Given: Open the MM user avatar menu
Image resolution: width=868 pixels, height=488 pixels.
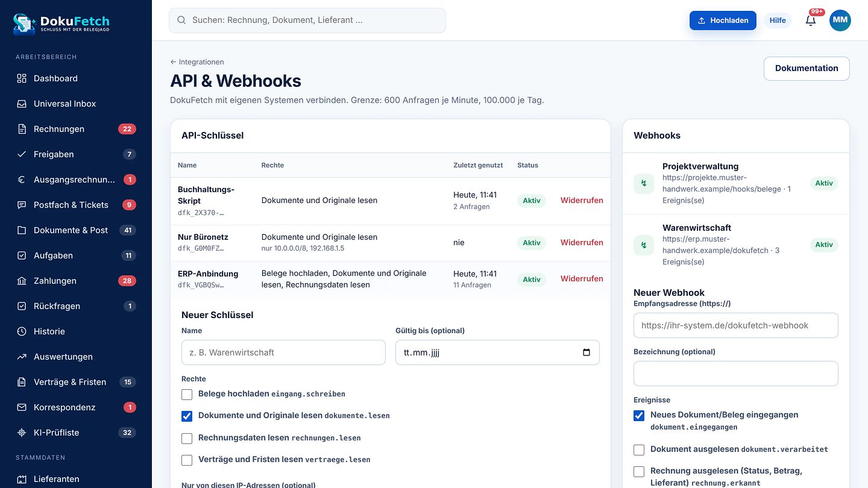Looking at the screenshot, I should coord(840,20).
